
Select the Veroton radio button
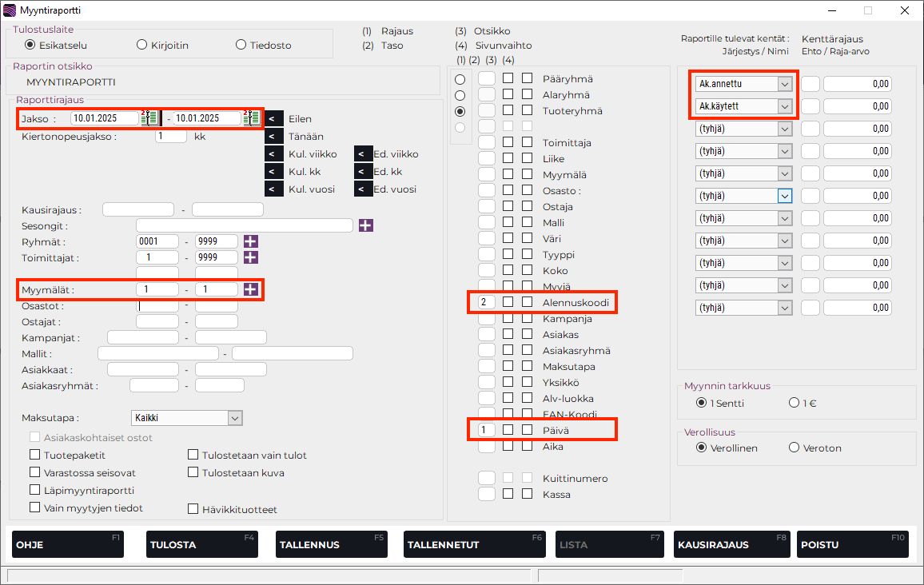coord(794,448)
